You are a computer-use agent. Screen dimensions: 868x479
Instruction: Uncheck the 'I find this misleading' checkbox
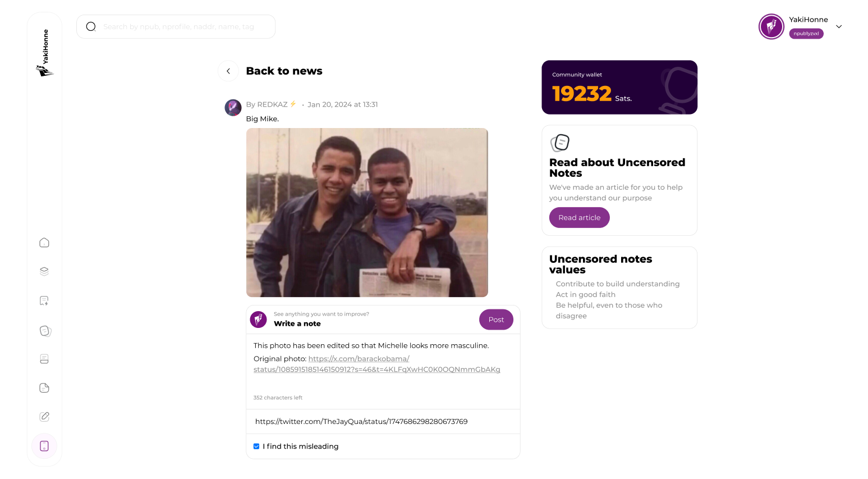256,446
